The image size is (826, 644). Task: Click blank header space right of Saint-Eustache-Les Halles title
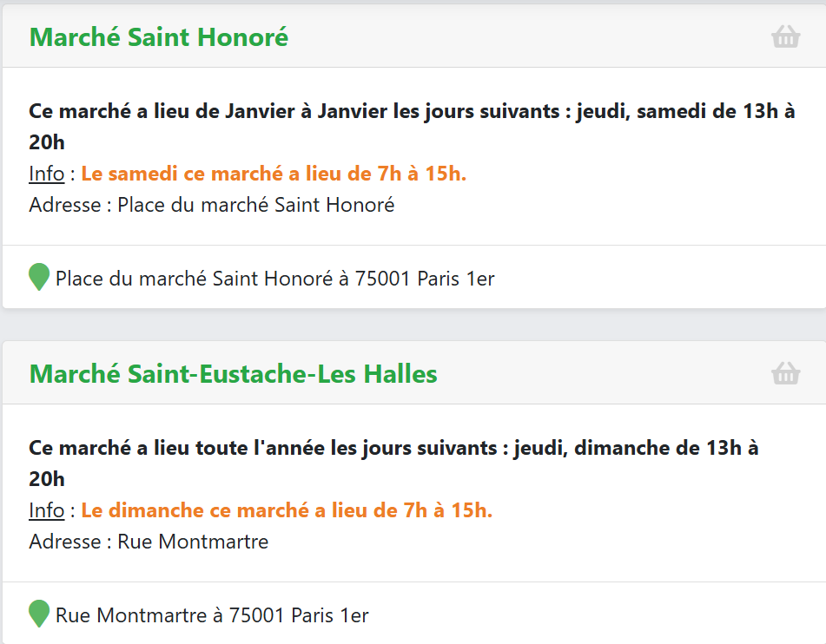click(x=600, y=373)
